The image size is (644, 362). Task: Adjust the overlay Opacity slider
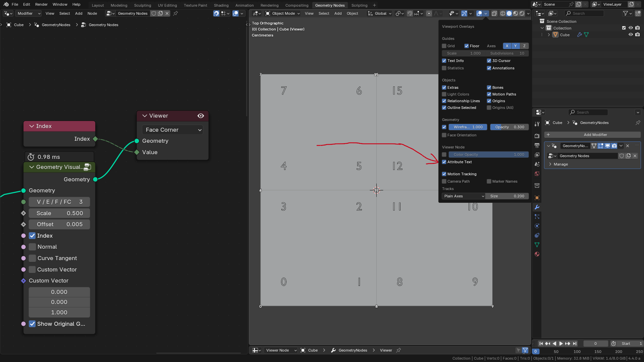509,127
